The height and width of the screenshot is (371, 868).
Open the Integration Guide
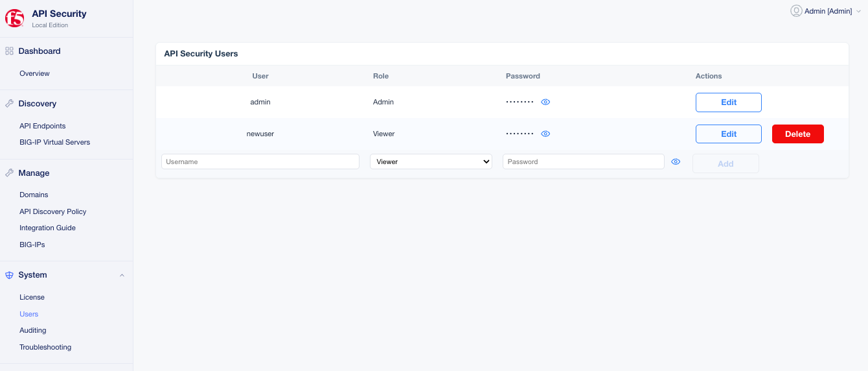[48, 228]
